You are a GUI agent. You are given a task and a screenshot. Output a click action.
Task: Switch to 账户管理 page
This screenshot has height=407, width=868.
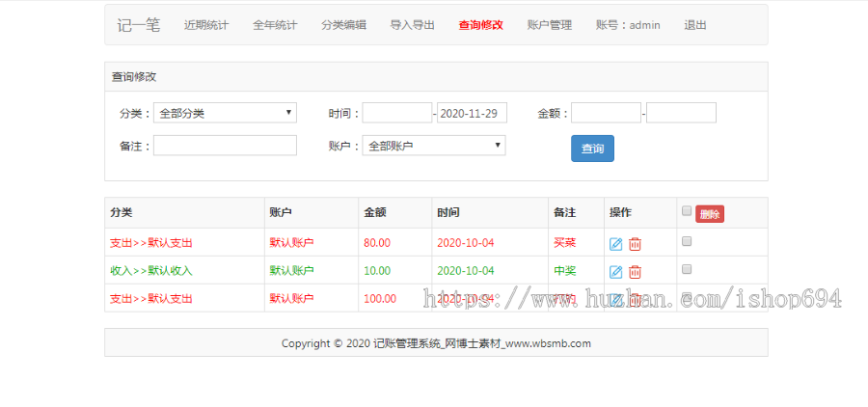tap(550, 25)
